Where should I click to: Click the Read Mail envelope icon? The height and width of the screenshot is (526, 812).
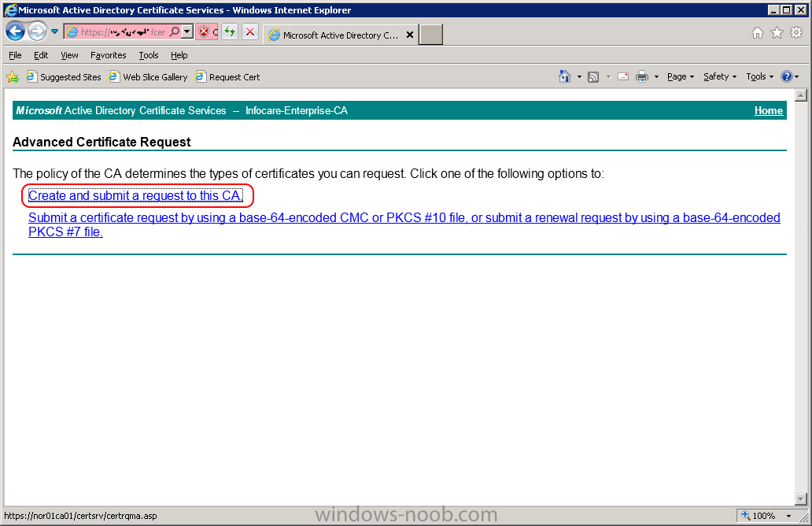pos(623,76)
